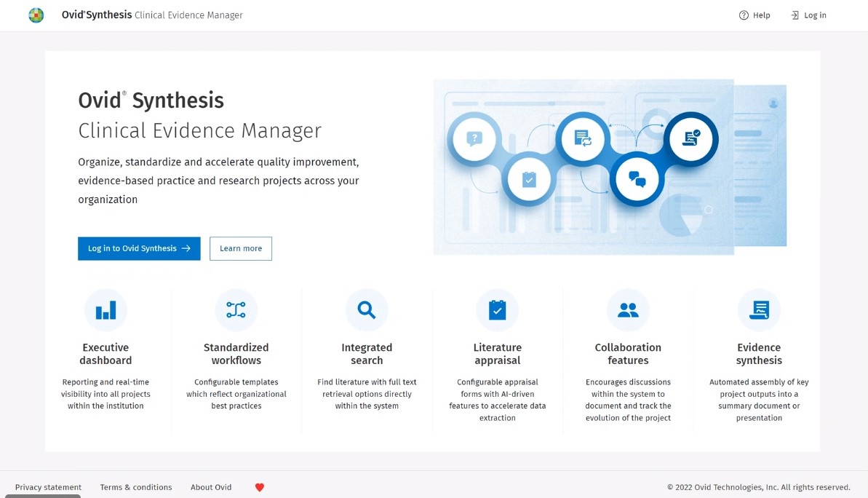Click the colorful Ovid logo in the header

point(36,15)
